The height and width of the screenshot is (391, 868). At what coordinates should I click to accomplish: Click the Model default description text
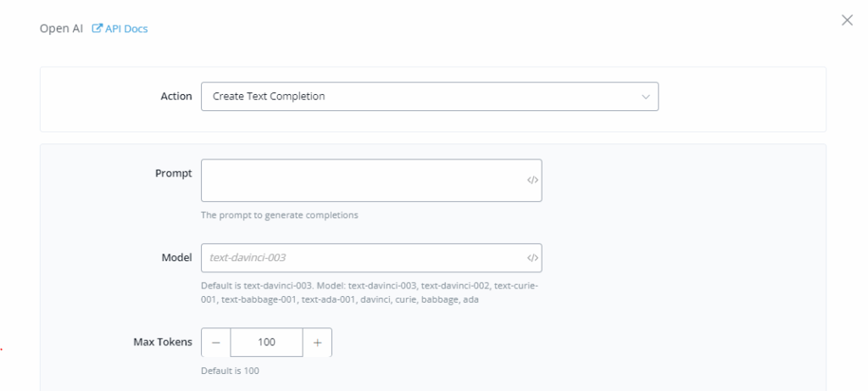[370, 293]
